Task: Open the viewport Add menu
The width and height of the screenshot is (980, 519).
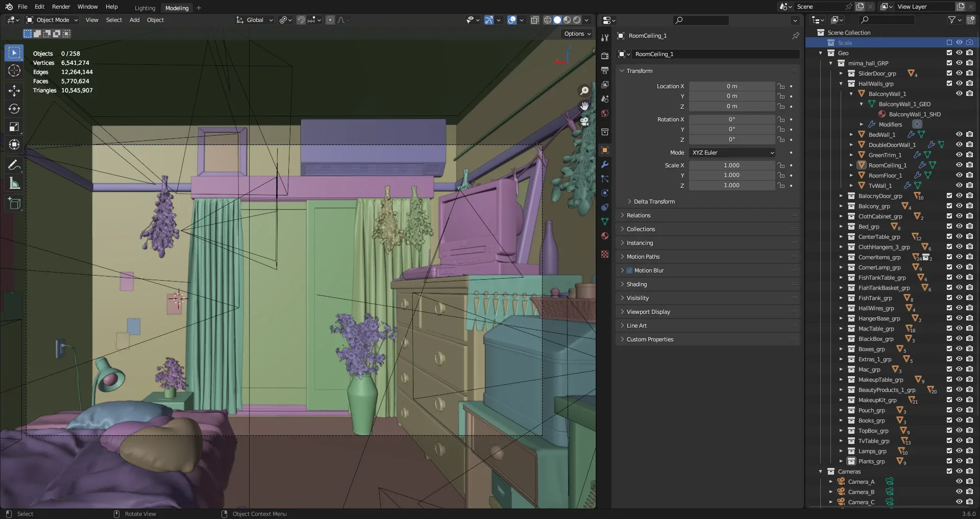Action: click(134, 20)
